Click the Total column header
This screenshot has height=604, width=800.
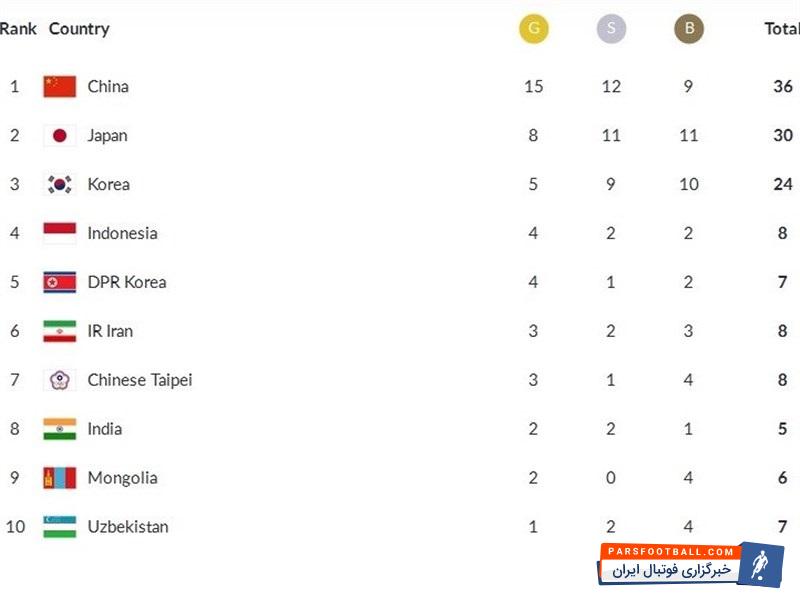click(x=782, y=29)
